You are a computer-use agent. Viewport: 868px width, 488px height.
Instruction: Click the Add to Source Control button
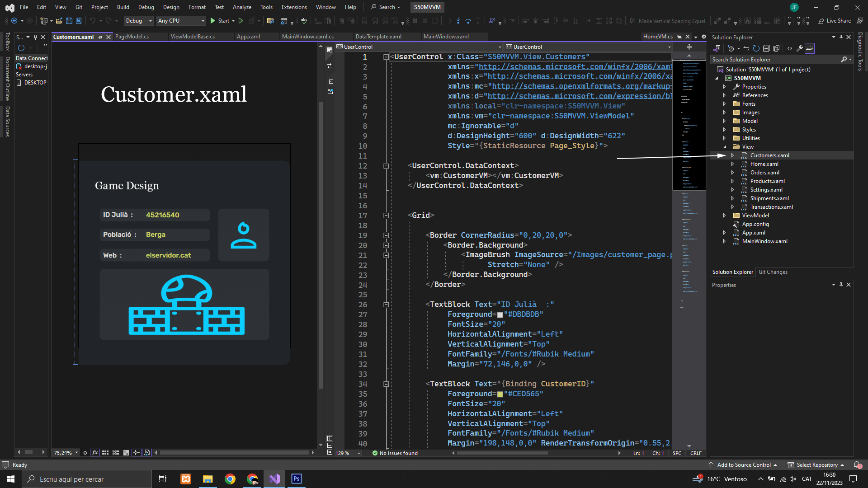(x=744, y=465)
